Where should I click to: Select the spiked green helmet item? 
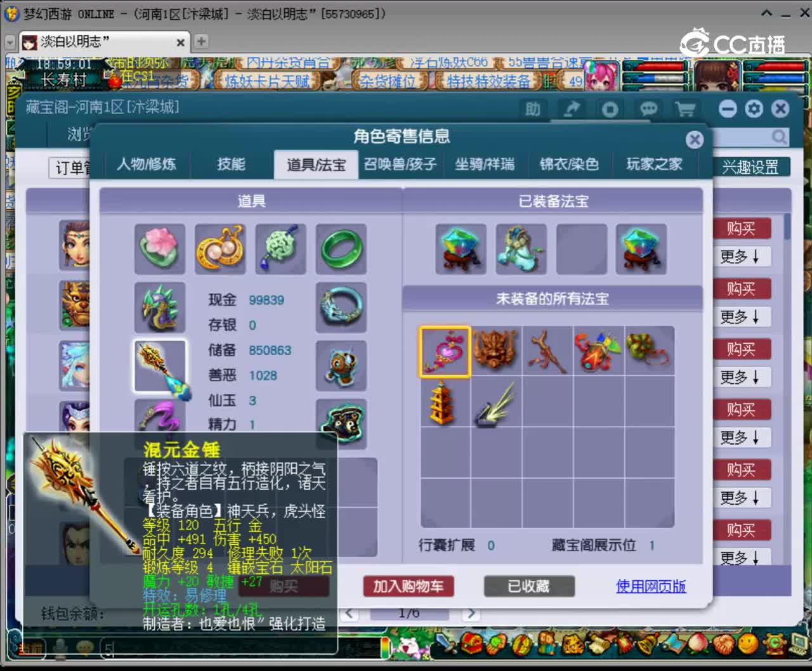coord(160,308)
